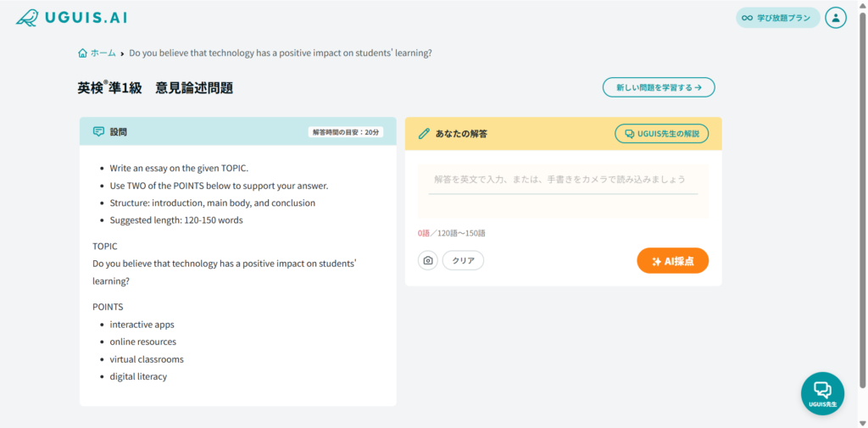Click the infinity 学び放題プラン badge
This screenshot has width=868, height=428.
777,18
